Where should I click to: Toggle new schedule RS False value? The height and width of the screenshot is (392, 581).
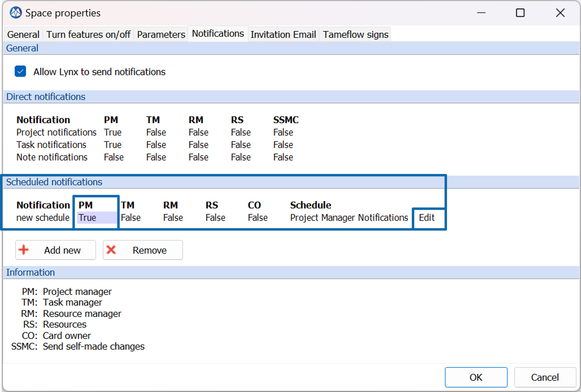216,218
